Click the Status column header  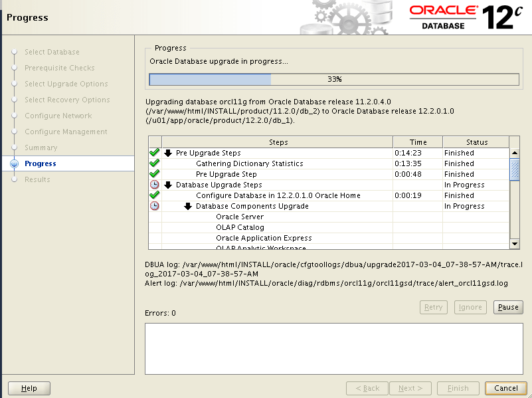point(476,142)
